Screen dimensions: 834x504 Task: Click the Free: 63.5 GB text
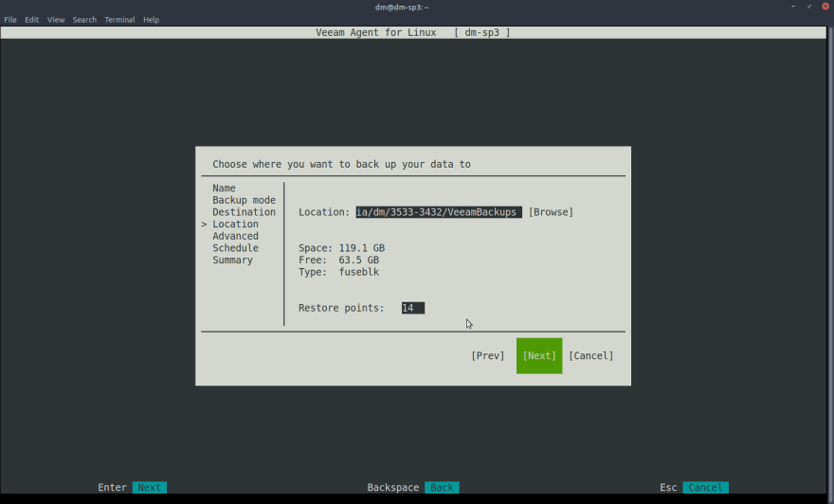coord(339,260)
